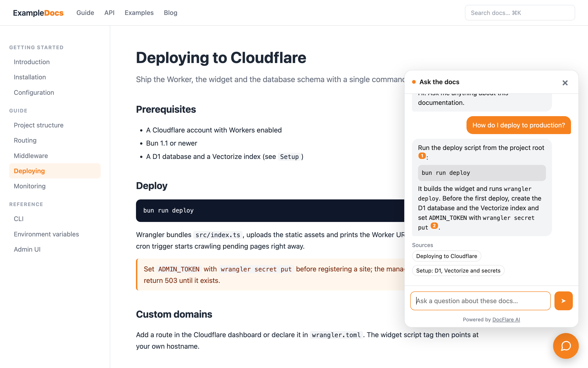The width and height of the screenshot is (588, 368).
Task: Close the Ask the docs chat panel
Action: point(565,83)
